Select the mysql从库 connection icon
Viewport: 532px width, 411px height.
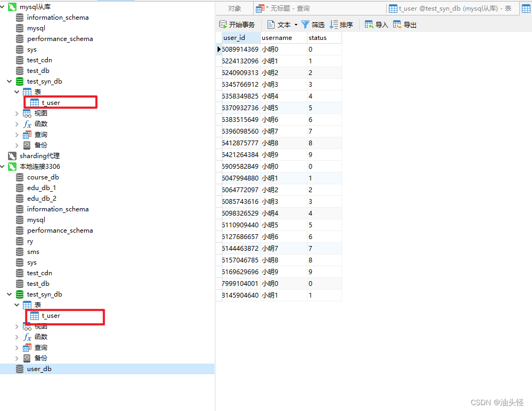click(12, 7)
